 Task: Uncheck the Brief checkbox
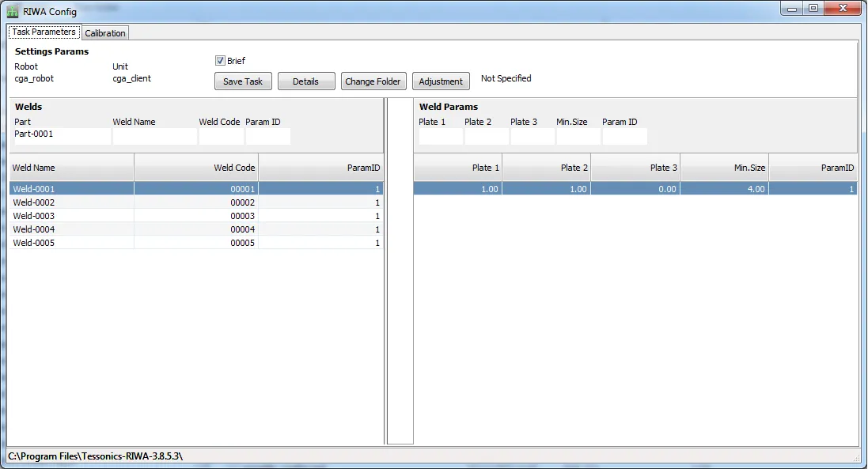pyautogui.click(x=220, y=60)
